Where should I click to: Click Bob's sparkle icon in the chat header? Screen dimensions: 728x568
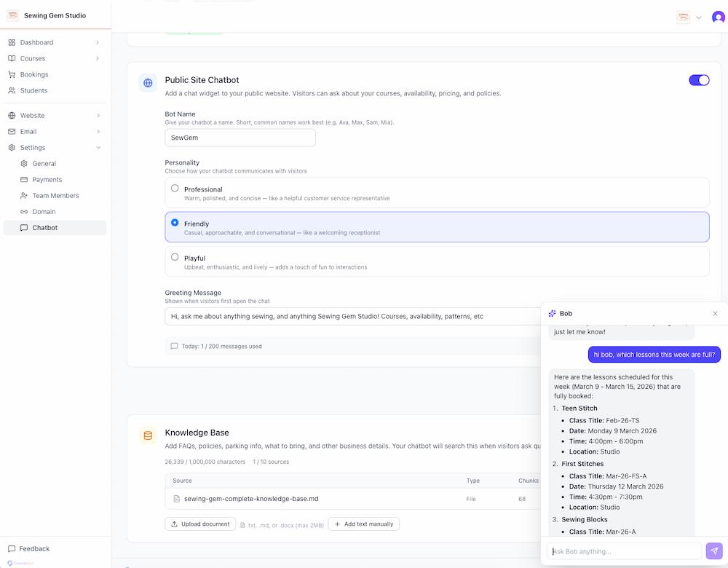tap(553, 313)
